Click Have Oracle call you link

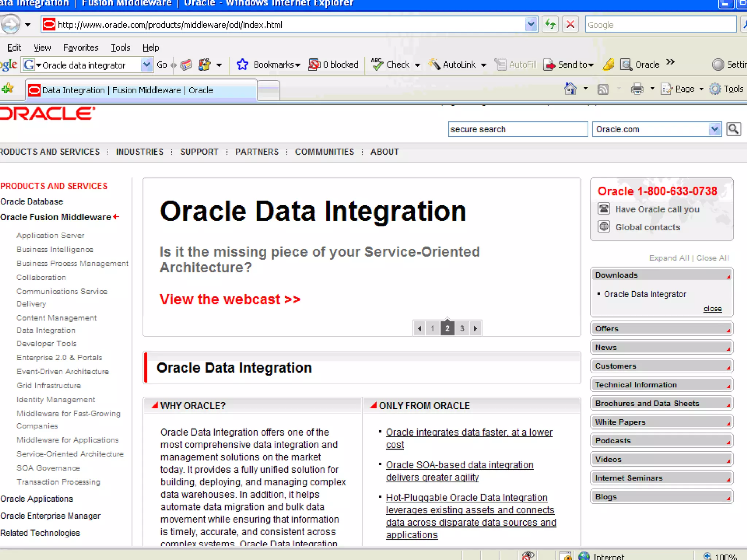tap(657, 209)
